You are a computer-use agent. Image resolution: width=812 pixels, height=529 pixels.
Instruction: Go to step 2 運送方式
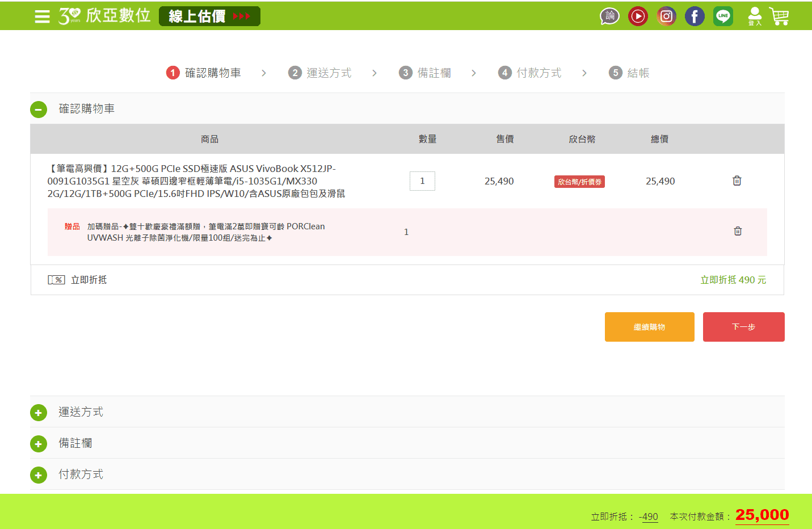coord(320,73)
